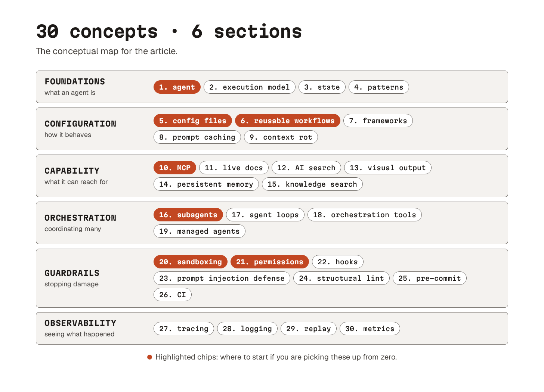Click the '27. tracing' chip
544x392 pixels.
184,329
